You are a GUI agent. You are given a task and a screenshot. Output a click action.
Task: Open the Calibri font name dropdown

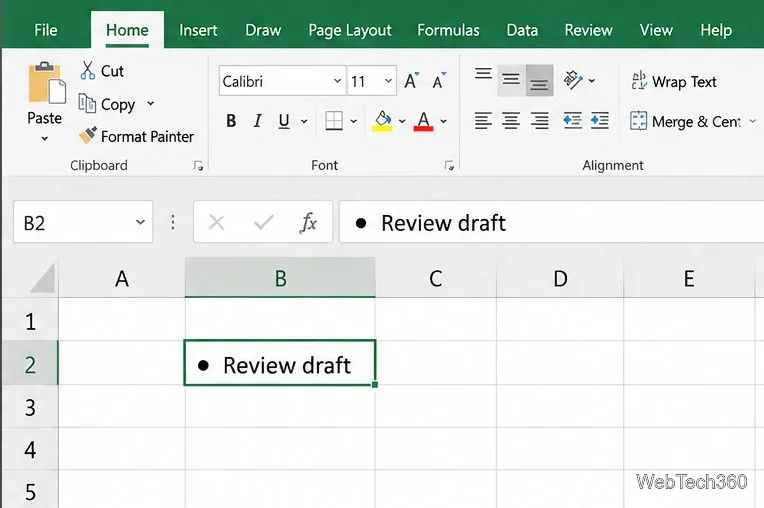[337, 81]
